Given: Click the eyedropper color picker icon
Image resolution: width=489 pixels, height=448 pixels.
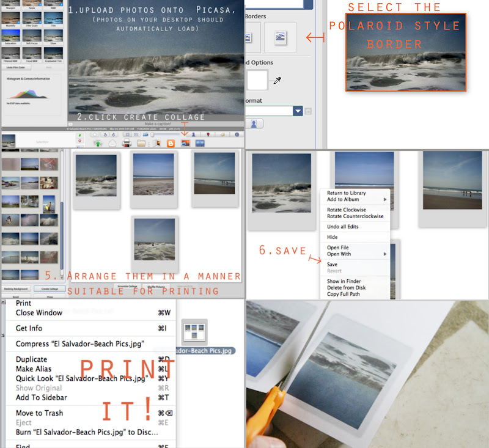Looking at the screenshot, I should click(277, 81).
